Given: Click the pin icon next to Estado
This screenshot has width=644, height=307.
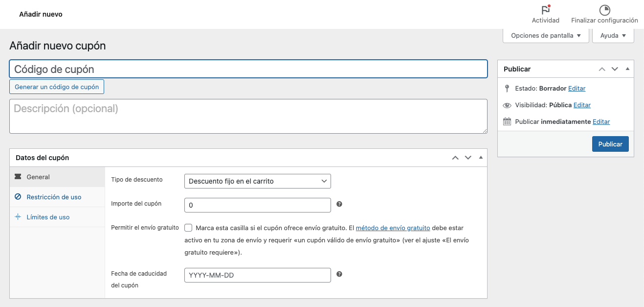Looking at the screenshot, I should coord(507,88).
